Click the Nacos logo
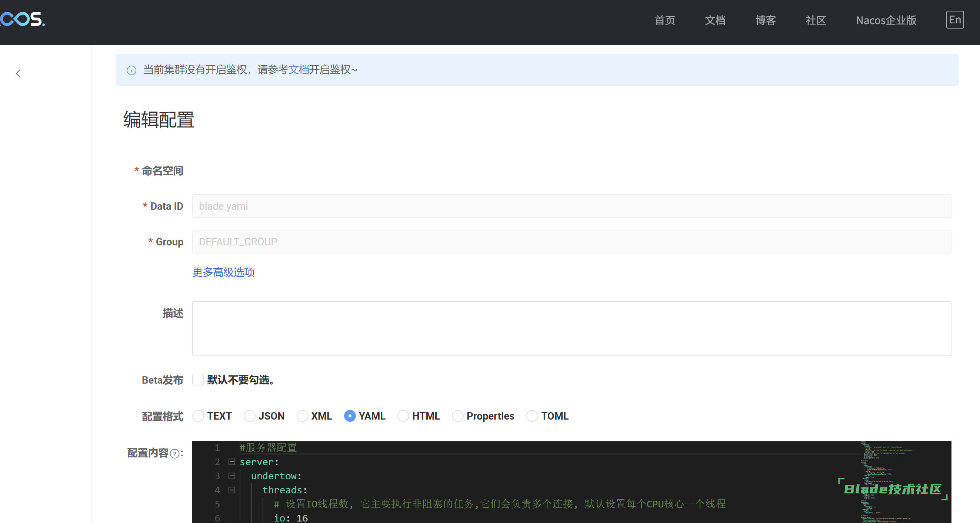The width and height of the screenshot is (980, 523). click(22, 19)
